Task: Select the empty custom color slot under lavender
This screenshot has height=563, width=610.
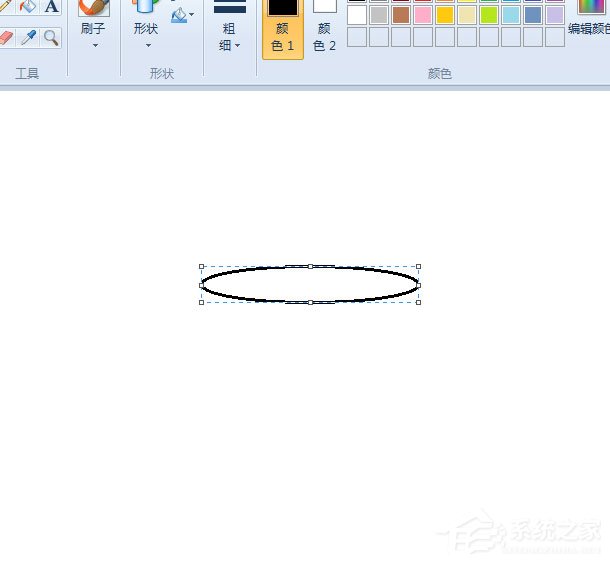Action: 555,37
